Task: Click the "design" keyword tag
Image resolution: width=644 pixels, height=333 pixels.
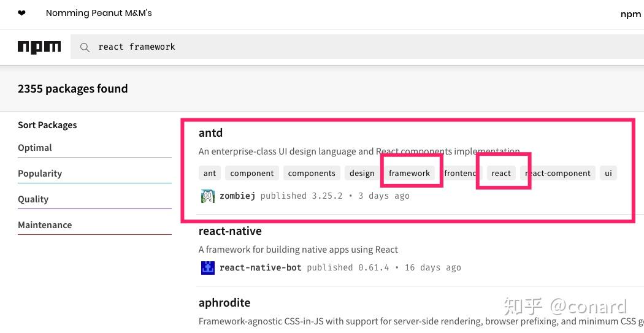Action: click(x=362, y=173)
